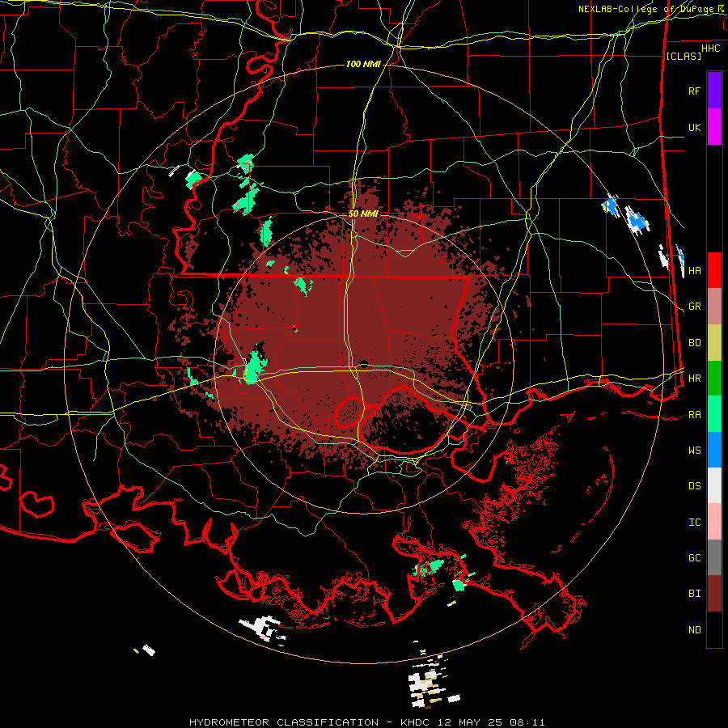Click the RF legend label
Image resolution: width=728 pixels, height=728 pixels.
tap(694, 91)
